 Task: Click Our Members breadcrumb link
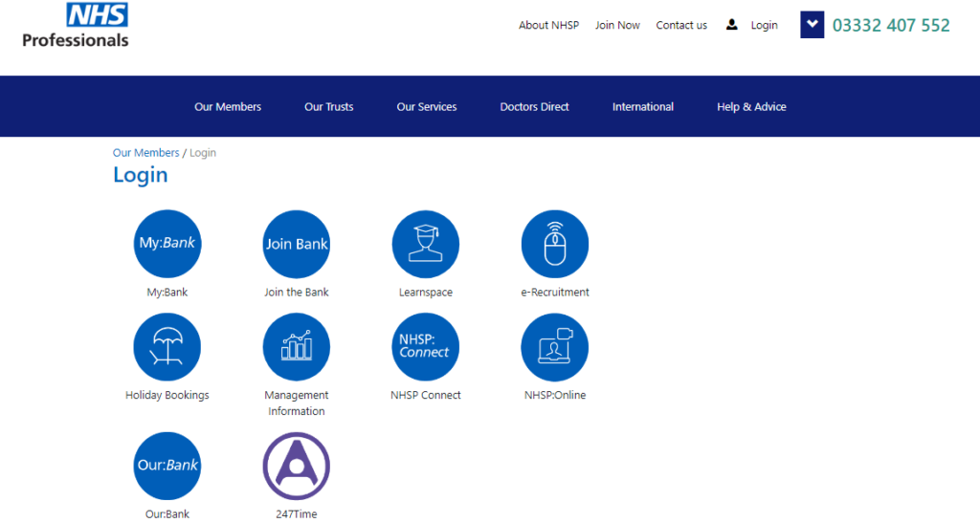(145, 153)
